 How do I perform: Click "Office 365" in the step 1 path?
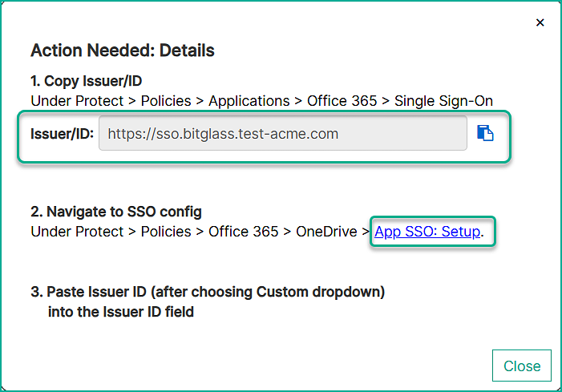336,101
